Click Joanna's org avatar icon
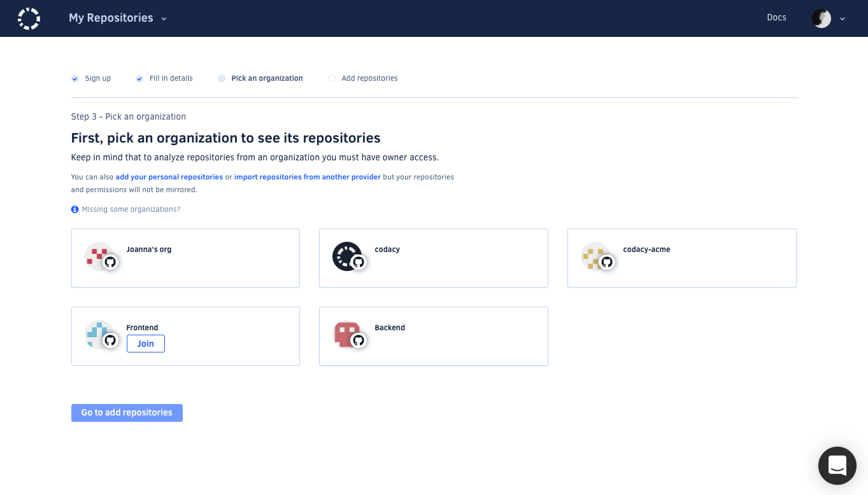The height and width of the screenshot is (495, 868). click(100, 256)
